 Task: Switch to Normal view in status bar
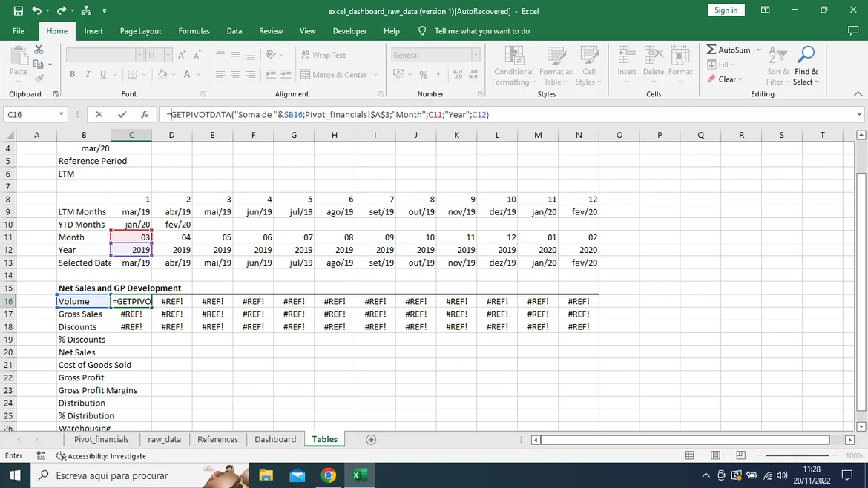point(690,455)
